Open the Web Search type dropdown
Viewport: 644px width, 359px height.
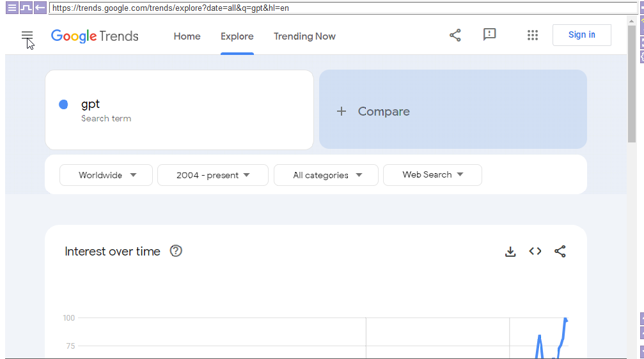432,175
